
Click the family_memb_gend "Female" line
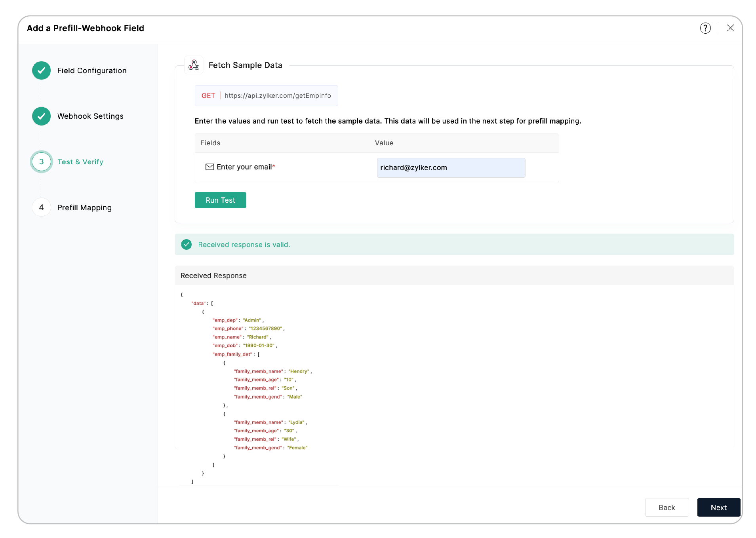pyautogui.click(x=270, y=448)
